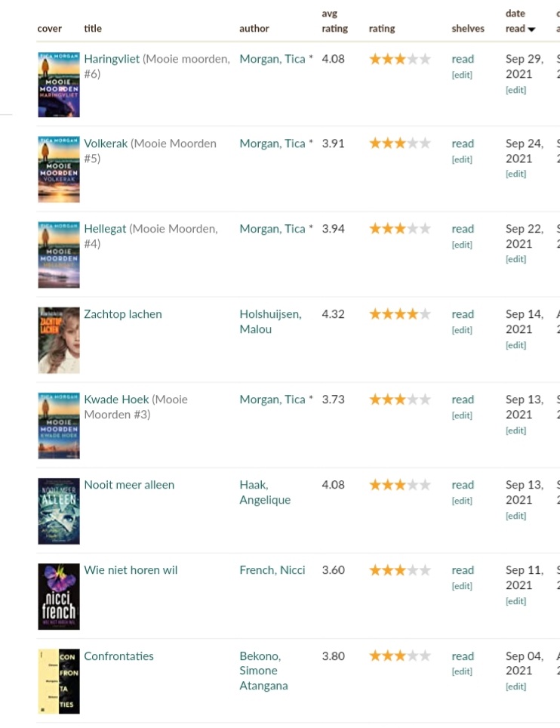Rate Haringvliet five stars
The image size is (560, 728).
(x=425, y=59)
